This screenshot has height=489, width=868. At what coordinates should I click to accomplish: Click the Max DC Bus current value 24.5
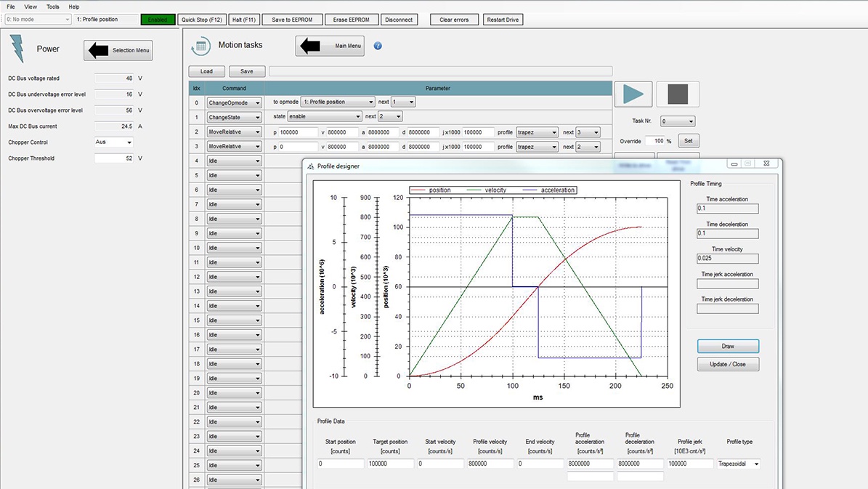coord(114,126)
